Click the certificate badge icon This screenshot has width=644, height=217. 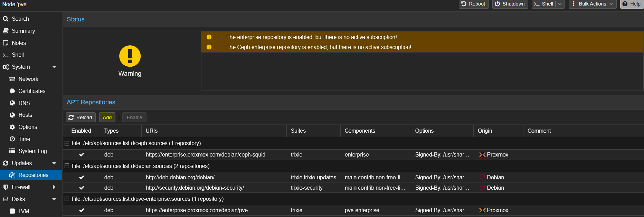click(x=12, y=91)
